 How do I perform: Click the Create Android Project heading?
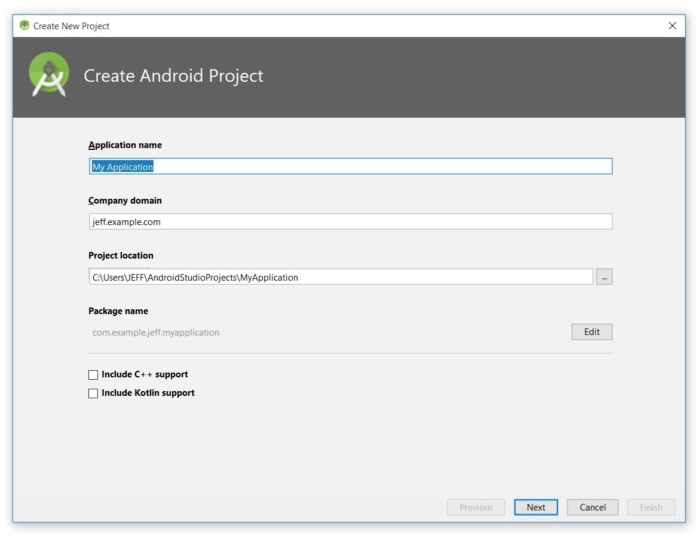(x=173, y=76)
